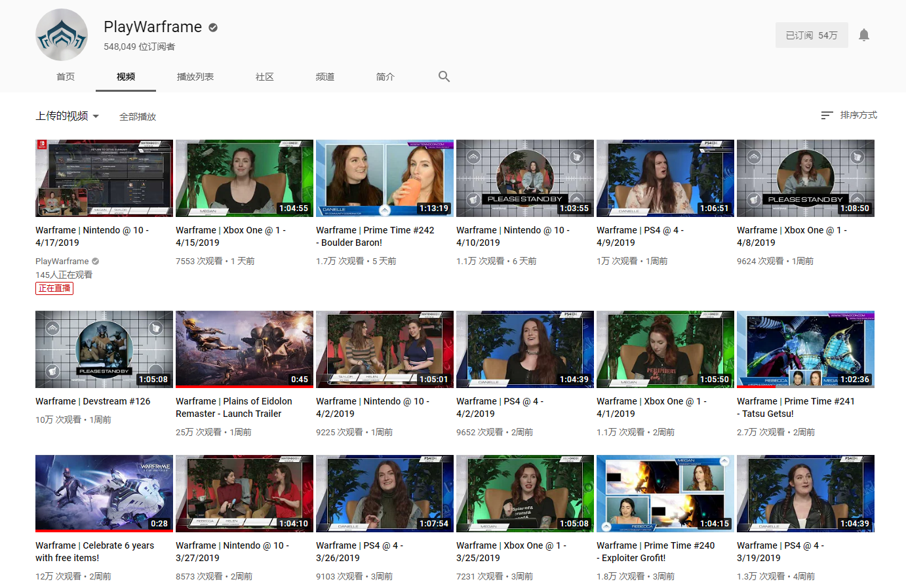906x588 pixels.
Task: Open PlayWarframe channel link under live video
Action: pyautogui.click(x=62, y=261)
